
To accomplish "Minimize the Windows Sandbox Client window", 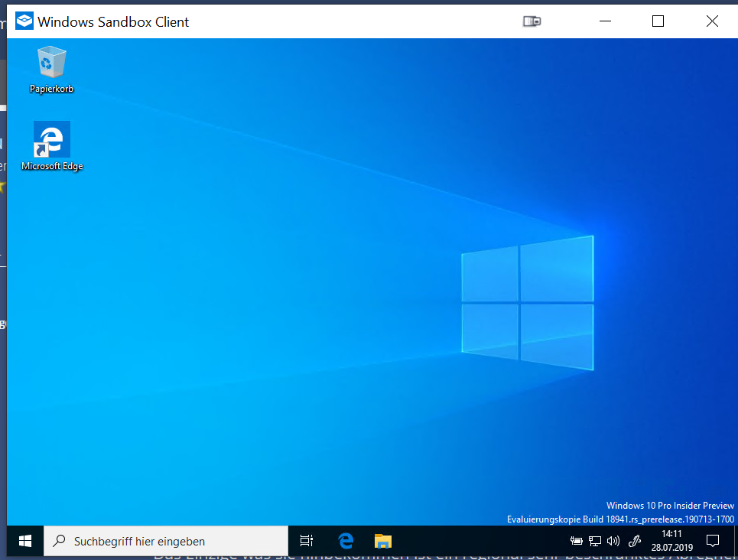I will (605, 21).
